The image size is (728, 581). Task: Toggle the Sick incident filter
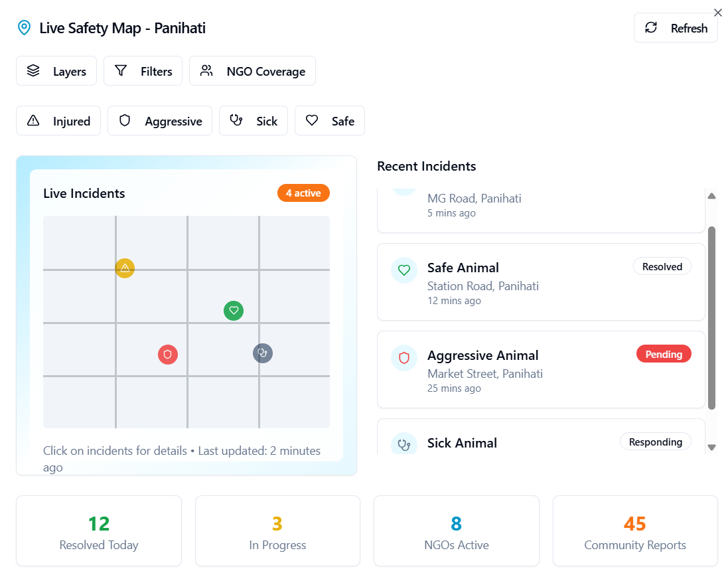pos(254,121)
